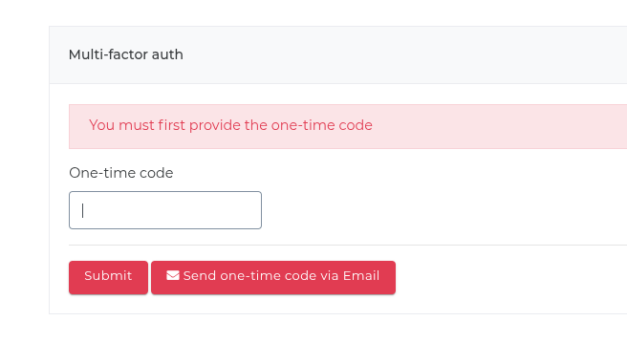Click the 'one-time code' words in alert

321,125
